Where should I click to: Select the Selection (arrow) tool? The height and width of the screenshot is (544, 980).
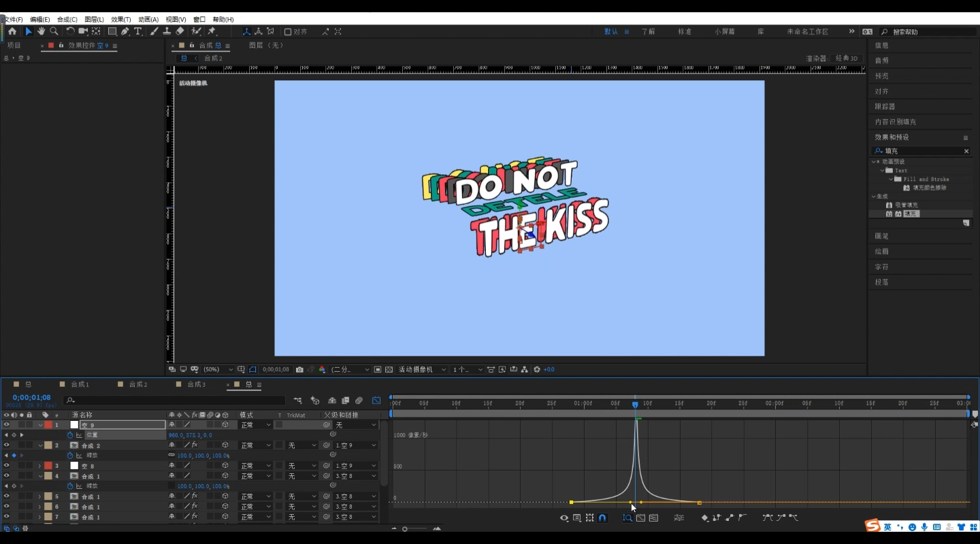29,31
